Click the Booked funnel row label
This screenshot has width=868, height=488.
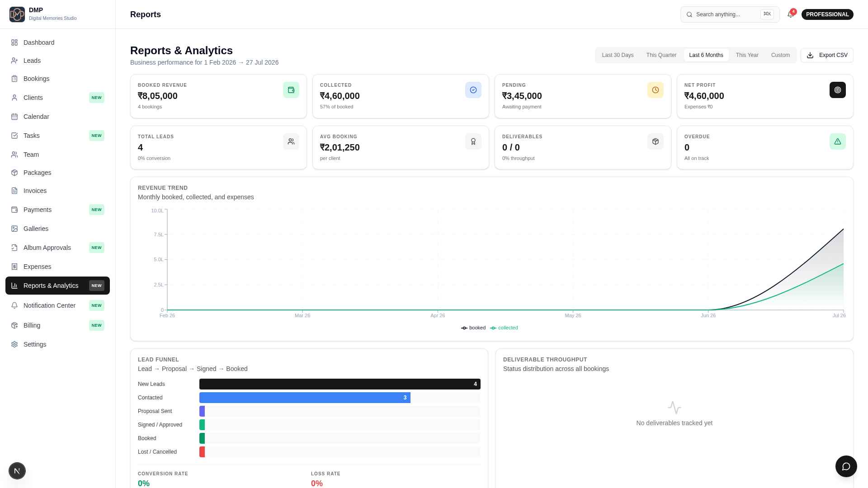pos(147,438)
